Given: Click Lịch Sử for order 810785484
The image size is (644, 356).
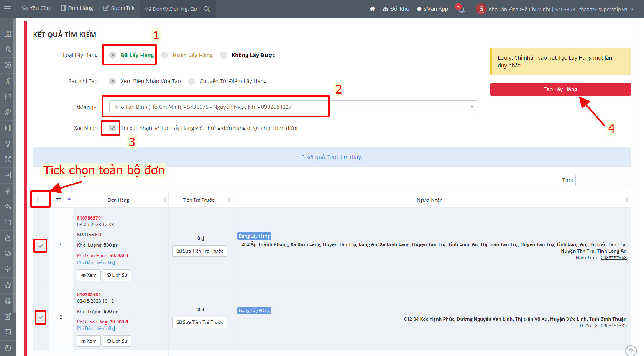Looking at the screenshot, I should coord(117,341).
